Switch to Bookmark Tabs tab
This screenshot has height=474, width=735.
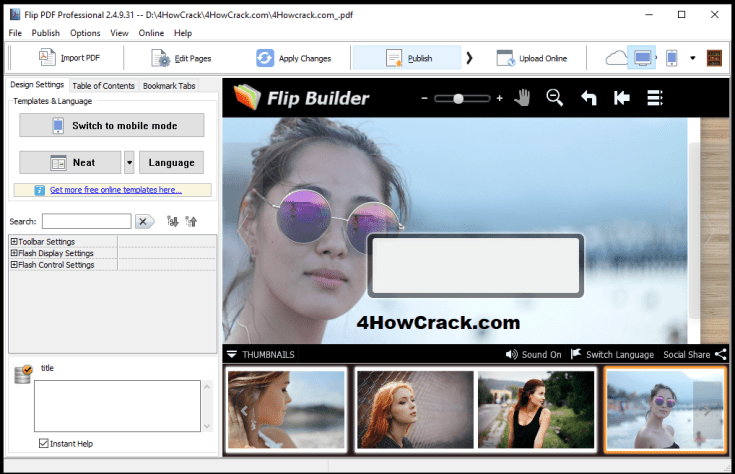point(169,86)
